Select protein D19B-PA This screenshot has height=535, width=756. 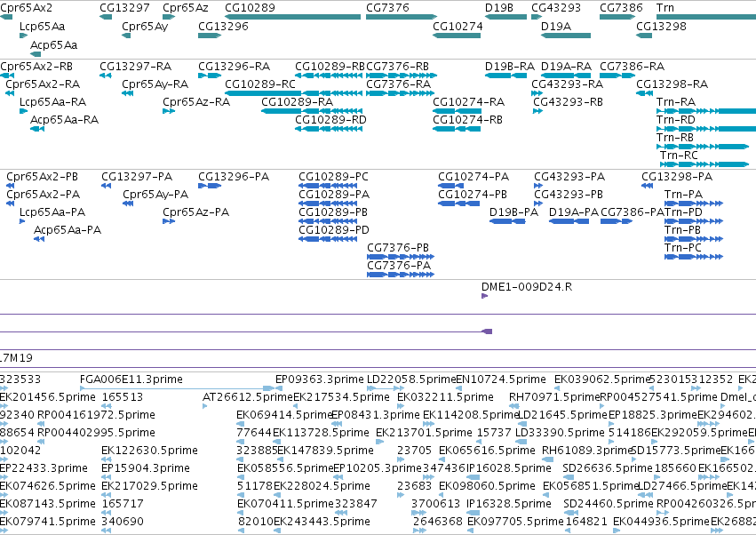(x=513, y=212)
